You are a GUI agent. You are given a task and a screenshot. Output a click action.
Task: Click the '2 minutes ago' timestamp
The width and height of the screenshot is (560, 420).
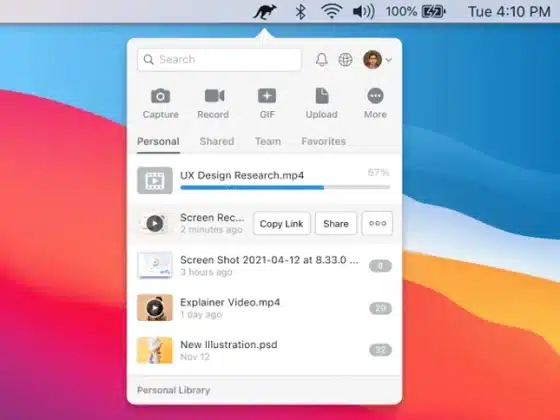tap(211, 230)
